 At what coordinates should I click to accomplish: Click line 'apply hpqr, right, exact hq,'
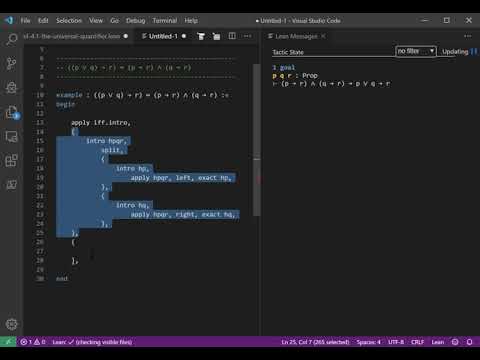pos(183,214)
